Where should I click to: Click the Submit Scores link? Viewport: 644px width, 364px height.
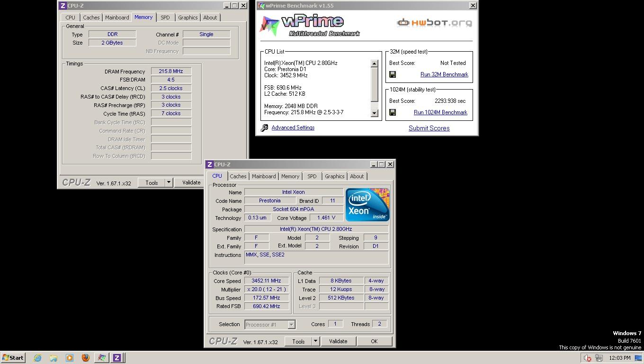(429, 128)
